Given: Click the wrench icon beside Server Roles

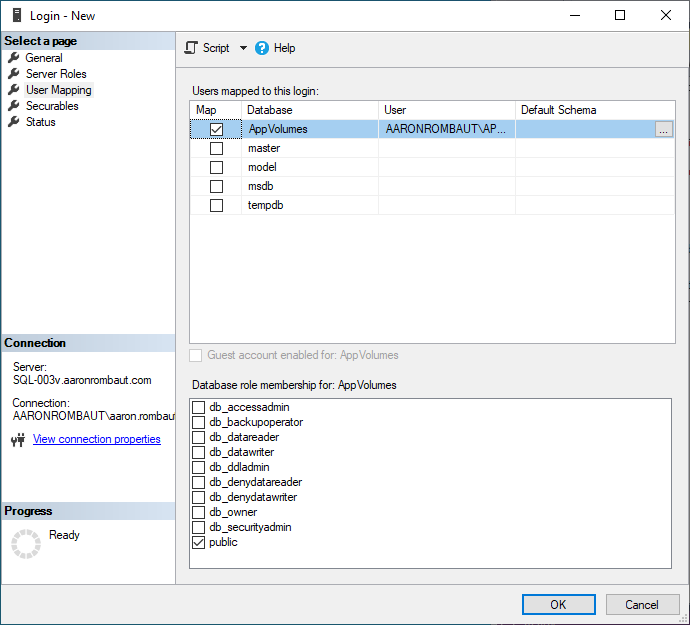Looking at the screenshot, I should [14, 74].
